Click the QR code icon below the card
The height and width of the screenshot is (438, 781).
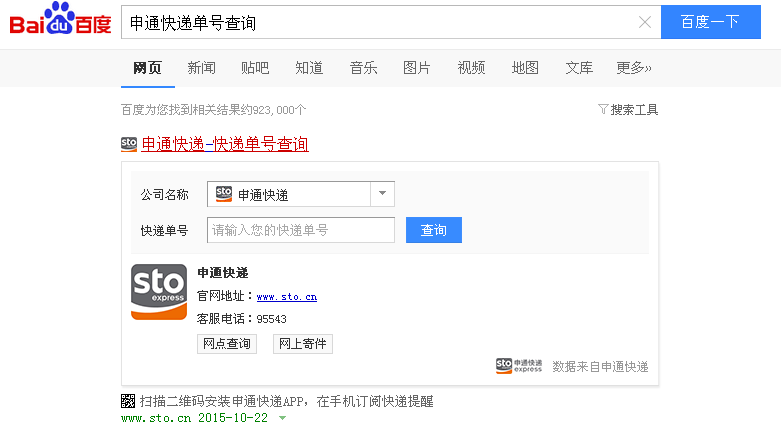coord(128,401)
